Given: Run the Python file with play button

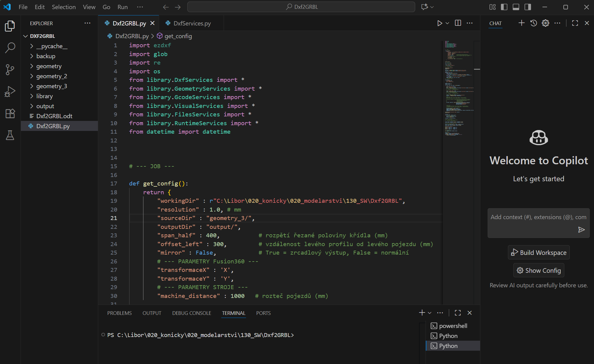Looking at the screenshot, I should [439, 23].
